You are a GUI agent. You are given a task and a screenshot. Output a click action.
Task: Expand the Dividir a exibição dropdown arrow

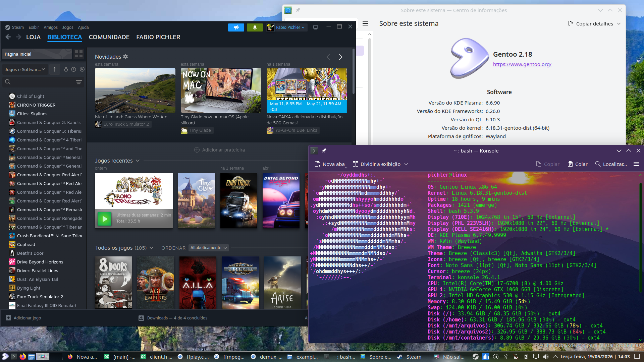(x=406, y=164)
